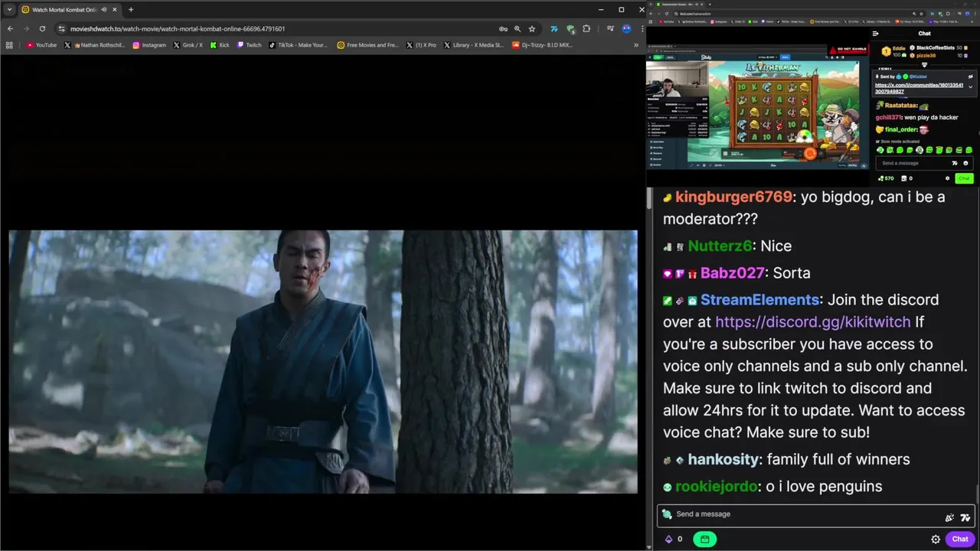The width and height of the screenshot is (980, 551).
Task: Open the Instagram bookmark
Action: pyautogui.click(x=149, y=45)
